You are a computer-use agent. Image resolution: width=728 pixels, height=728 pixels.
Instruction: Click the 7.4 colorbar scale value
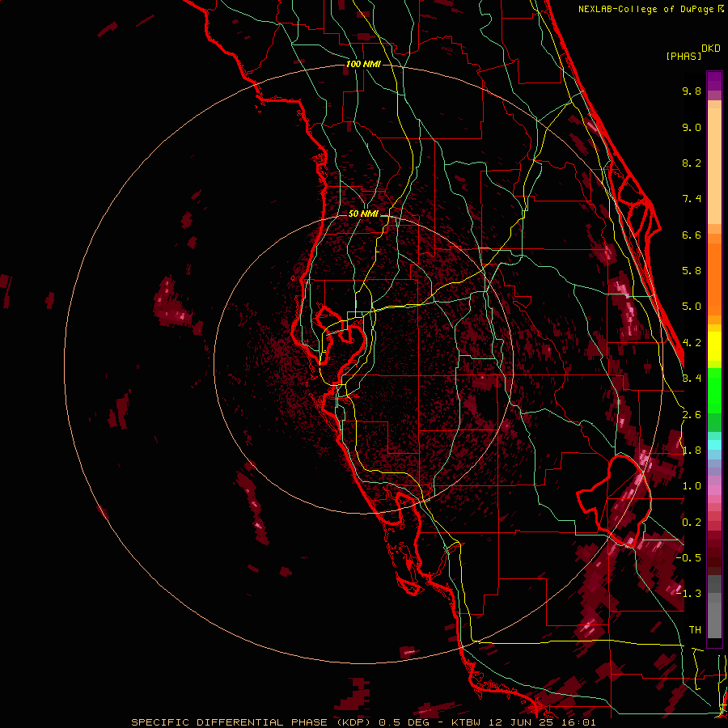click(692, 199)
